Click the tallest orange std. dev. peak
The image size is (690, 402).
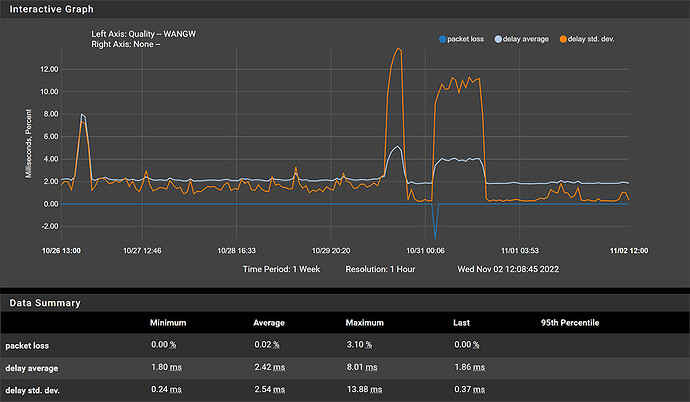pos(398,49)
